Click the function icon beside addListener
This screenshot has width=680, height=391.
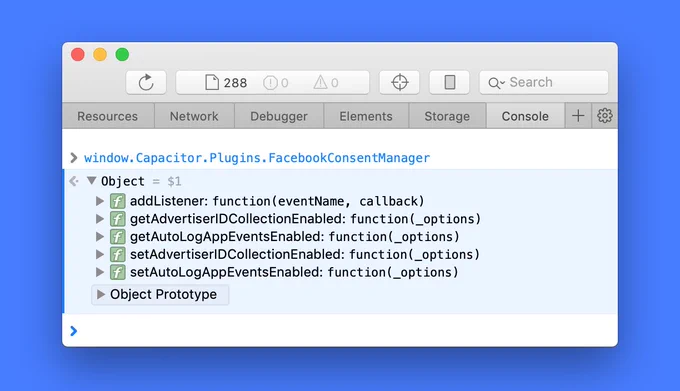coord(118,201)
